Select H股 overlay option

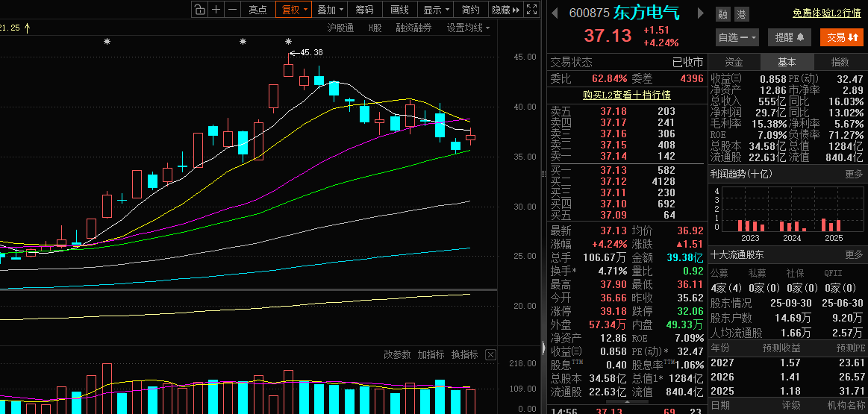click(375, 28)
